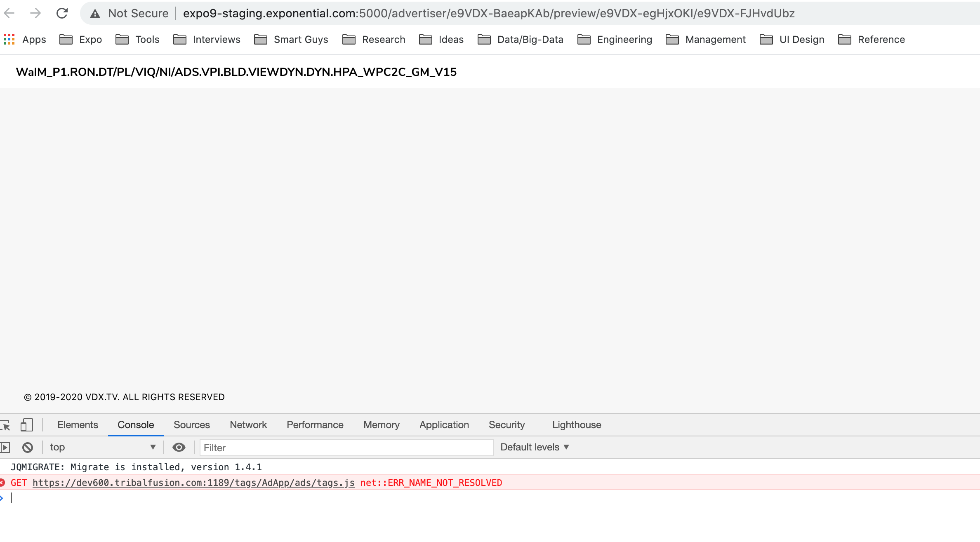
Task: Reload the page with refresh icon
Action: tap(62, 13)
